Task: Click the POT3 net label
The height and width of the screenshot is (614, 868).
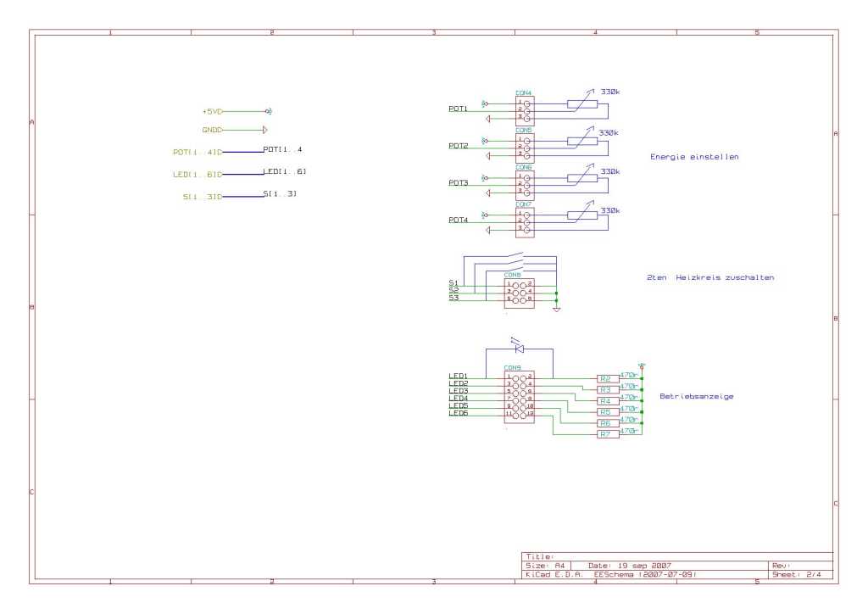Action: pyautogui.click(x=459, y=182)
